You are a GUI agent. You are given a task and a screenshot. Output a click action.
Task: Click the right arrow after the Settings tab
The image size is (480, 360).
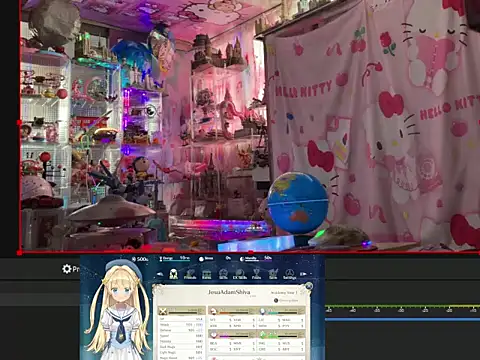(x=303, y=274)
